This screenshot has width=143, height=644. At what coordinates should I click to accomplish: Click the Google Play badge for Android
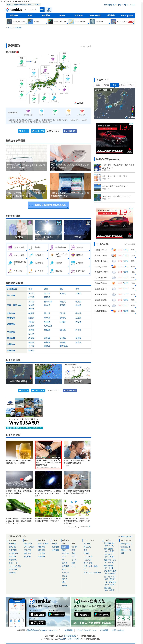coord(56,614)
